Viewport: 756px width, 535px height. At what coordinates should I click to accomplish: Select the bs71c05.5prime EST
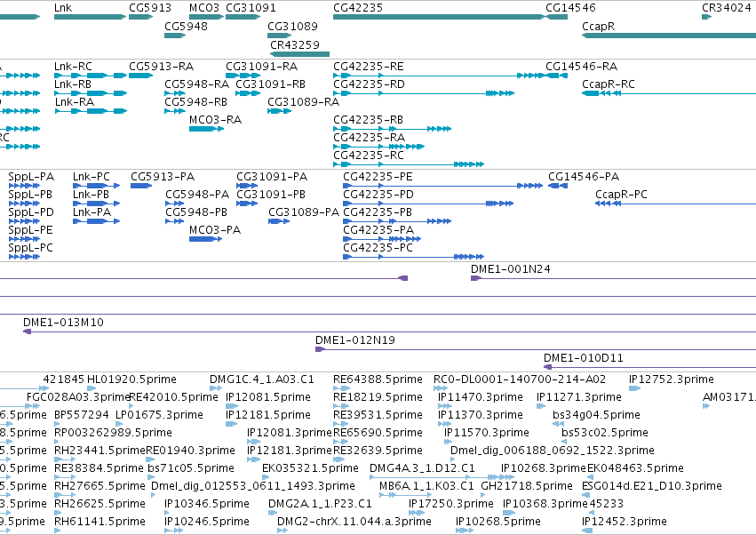tap(151, 477)
